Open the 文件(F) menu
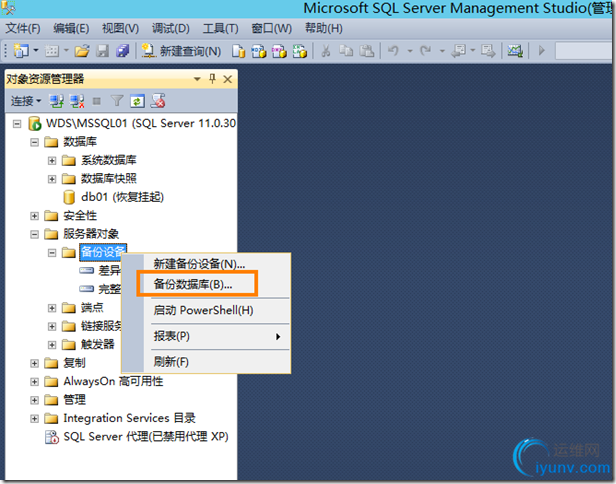 [23, 28]
